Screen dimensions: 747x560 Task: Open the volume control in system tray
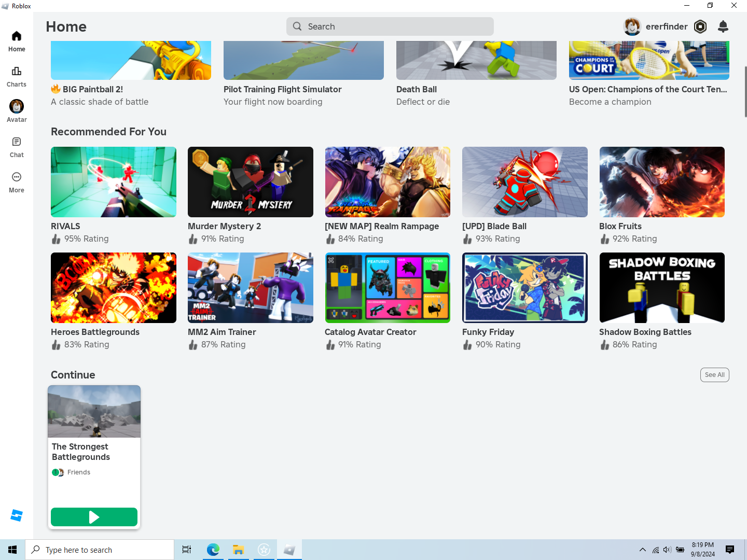tap(667, 550)
